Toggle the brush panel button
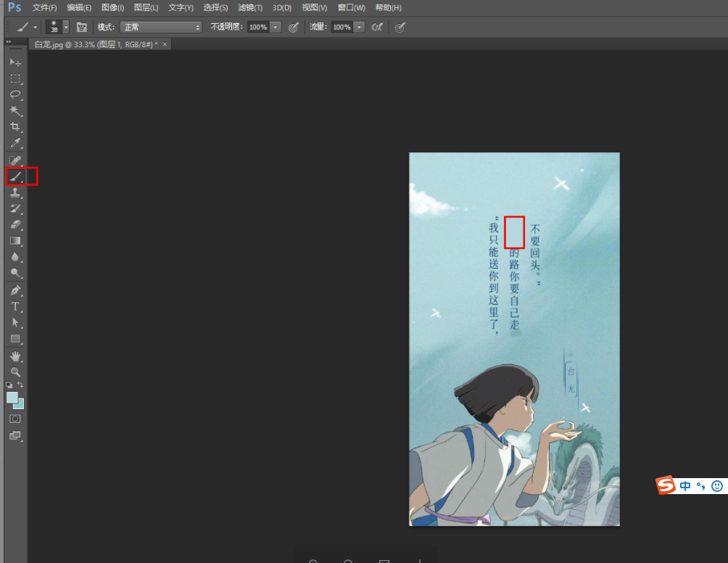 82,27
